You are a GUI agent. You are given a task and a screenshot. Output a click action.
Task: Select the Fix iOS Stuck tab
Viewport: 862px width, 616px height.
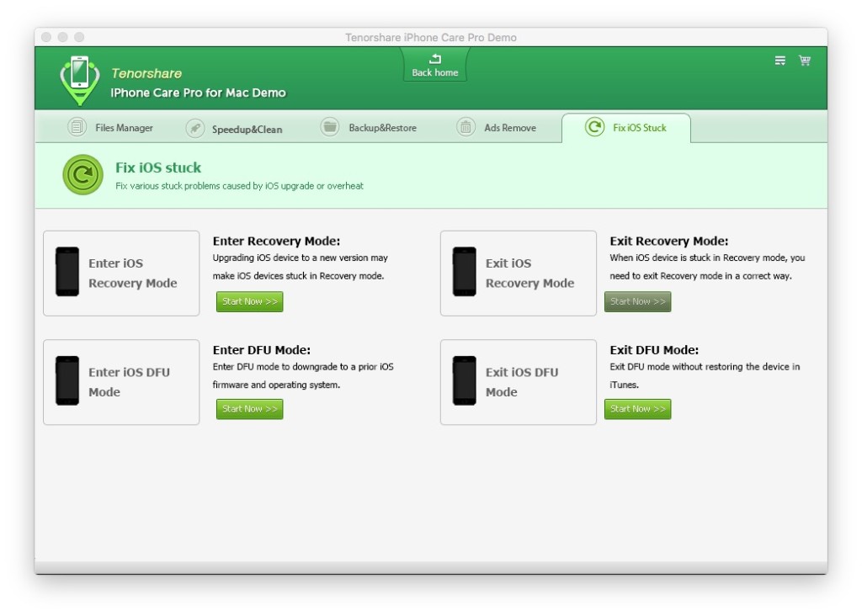(626, 128)
